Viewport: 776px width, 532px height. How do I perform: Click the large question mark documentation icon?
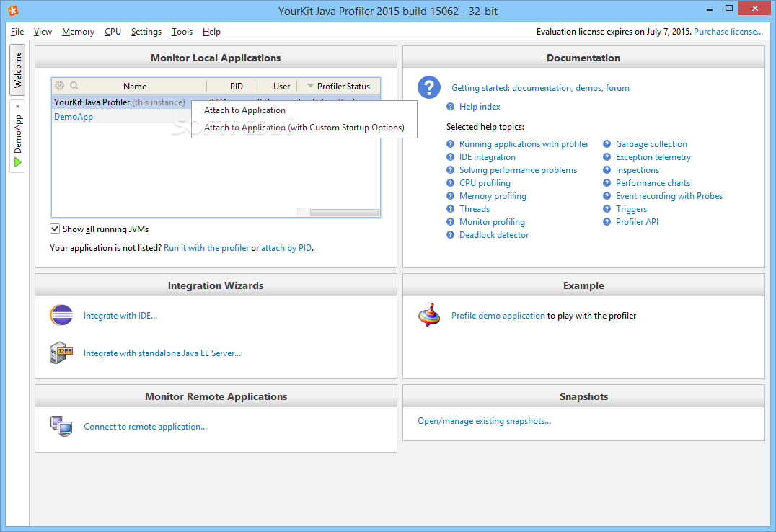pyautogui.click(x=429, y=88)
